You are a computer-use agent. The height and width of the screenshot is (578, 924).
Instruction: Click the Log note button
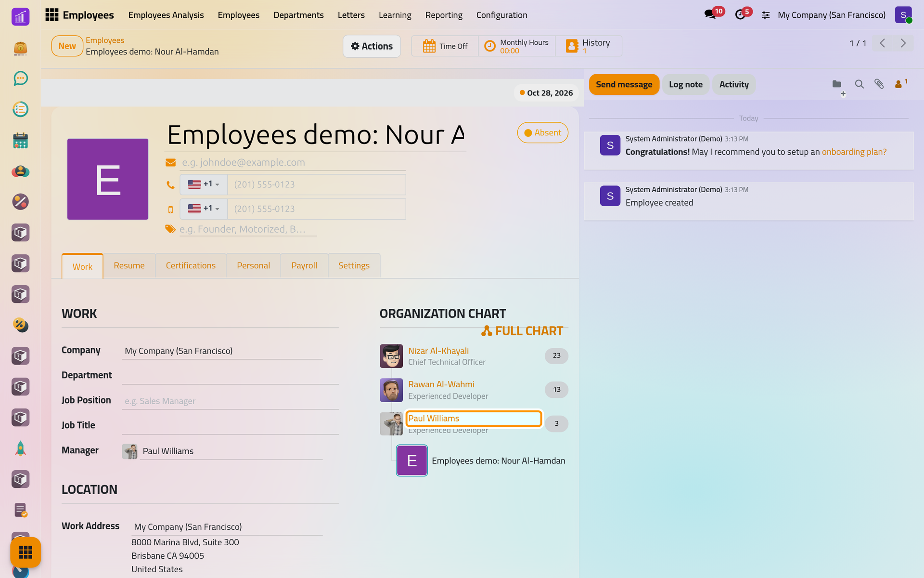[x=685, y=84]
